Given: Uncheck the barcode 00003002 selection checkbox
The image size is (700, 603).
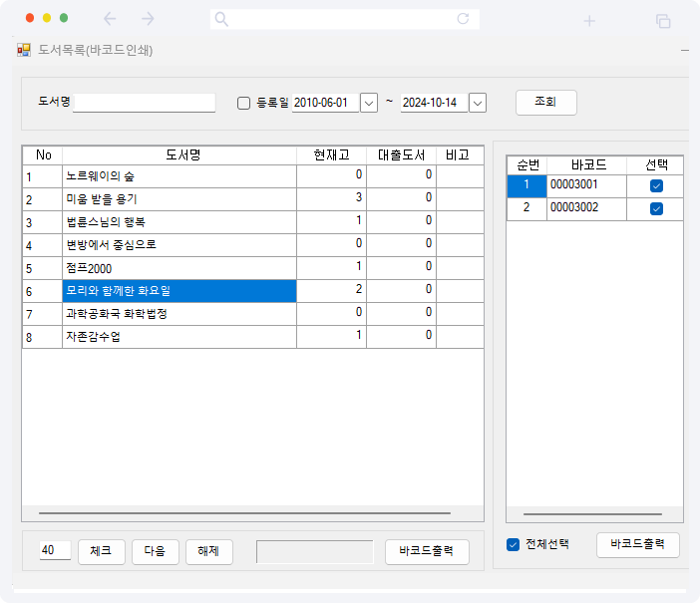Looking at the screenshot, I should pos(656,208).
